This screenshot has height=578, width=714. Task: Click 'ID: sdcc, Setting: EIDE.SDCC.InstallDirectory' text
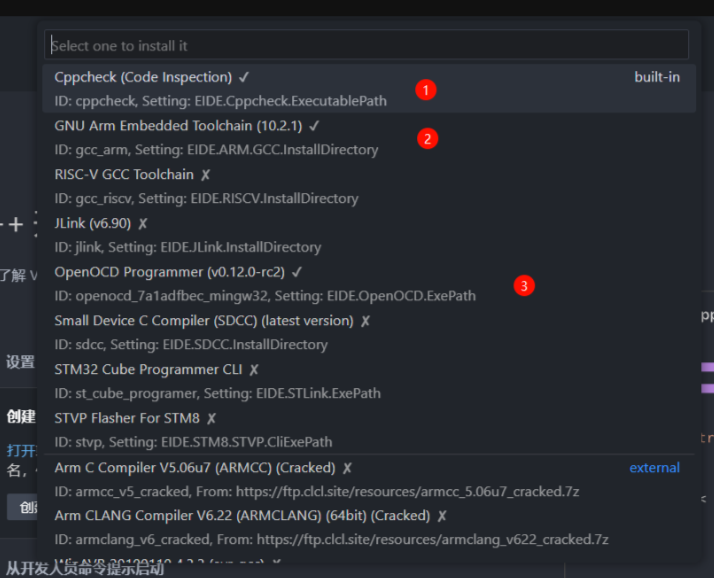point(191,344)
